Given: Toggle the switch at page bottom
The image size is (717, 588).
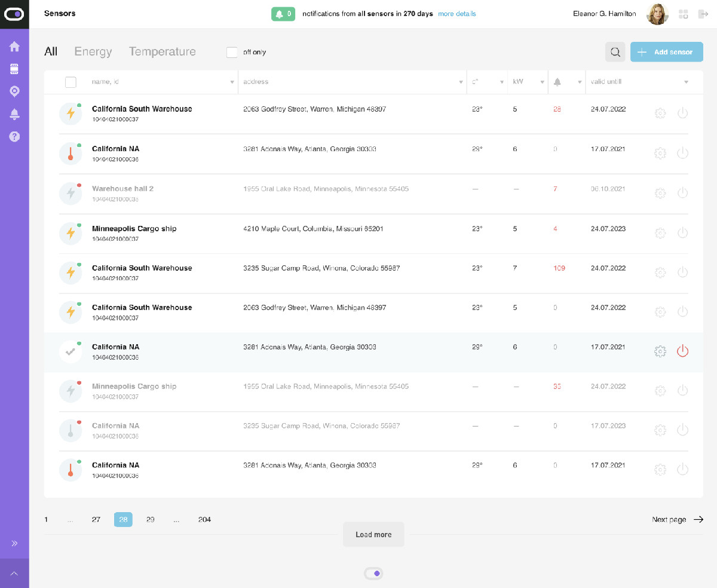Looking at the screenshot, I should click(373, 574).
